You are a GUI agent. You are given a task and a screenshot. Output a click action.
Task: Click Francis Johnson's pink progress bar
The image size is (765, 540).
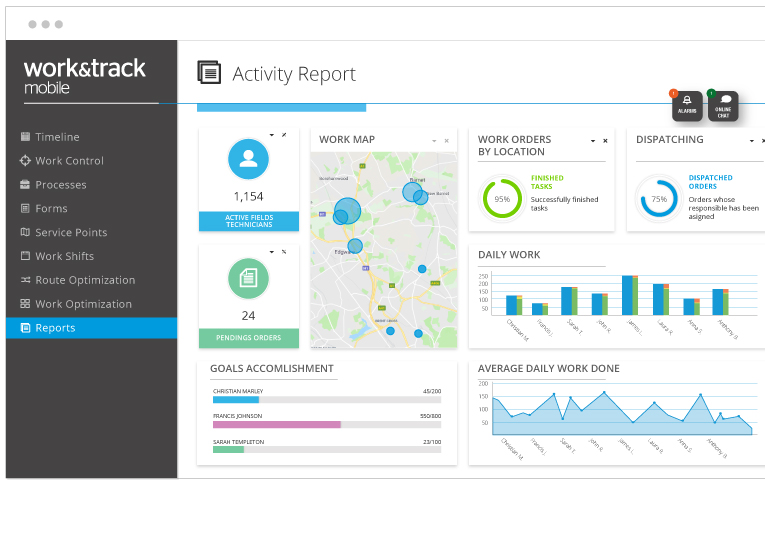(277, 425)
